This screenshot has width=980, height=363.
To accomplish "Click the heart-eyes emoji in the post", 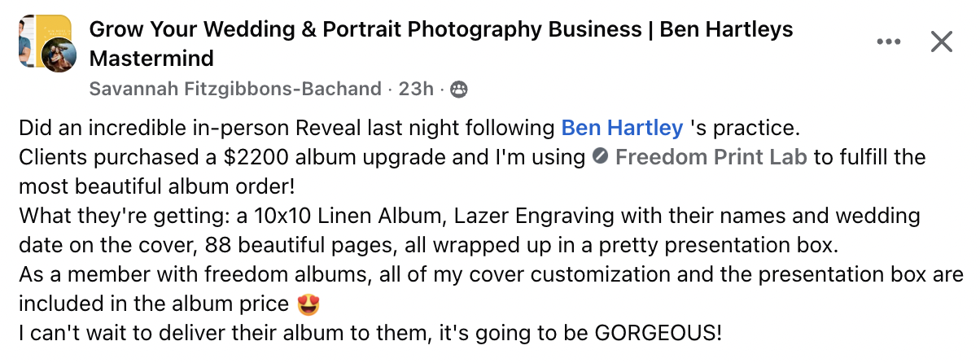I will coord(308,304).
